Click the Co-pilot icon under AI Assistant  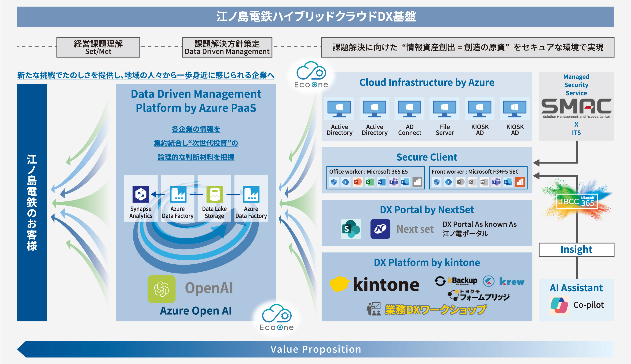pos(559,305)
